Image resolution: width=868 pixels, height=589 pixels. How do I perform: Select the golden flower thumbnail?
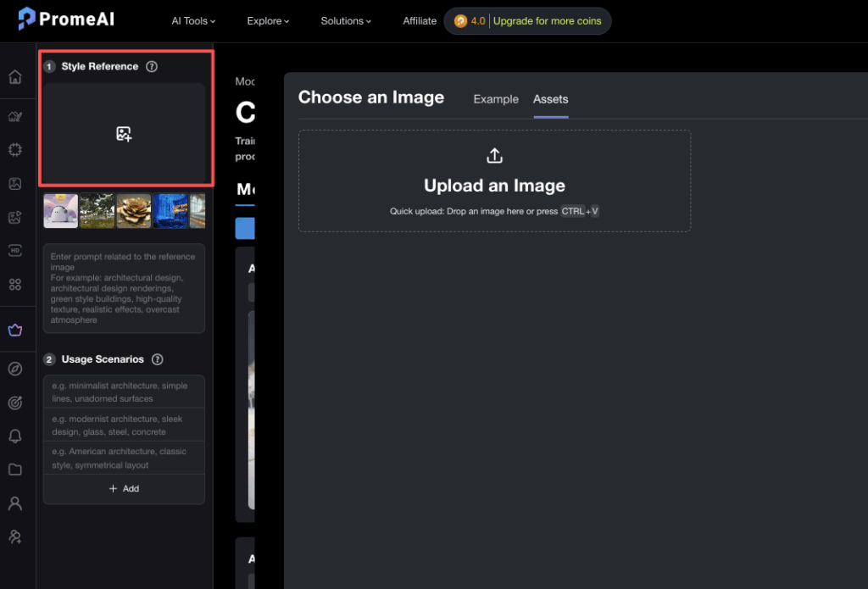(x=134, y=210)
